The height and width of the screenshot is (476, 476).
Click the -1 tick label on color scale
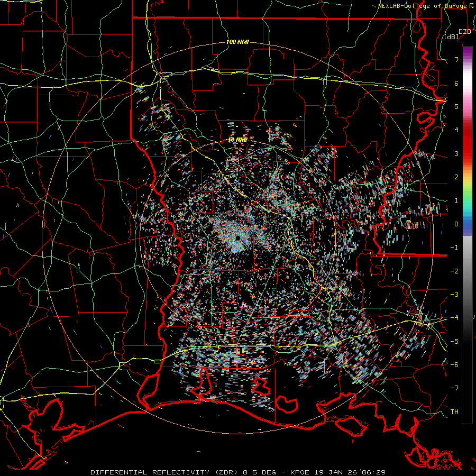pyautogui.click(x=454, y=248)
